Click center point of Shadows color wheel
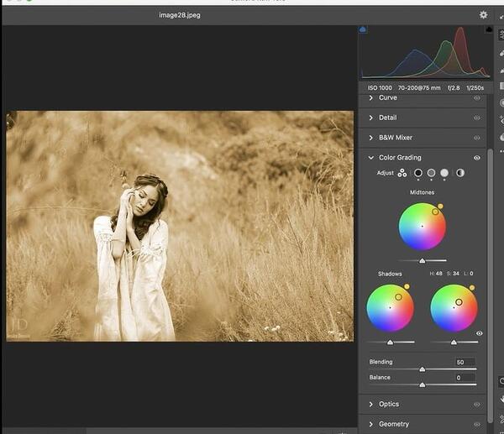This screenshot has width=504, height=434. pos(391,308)
